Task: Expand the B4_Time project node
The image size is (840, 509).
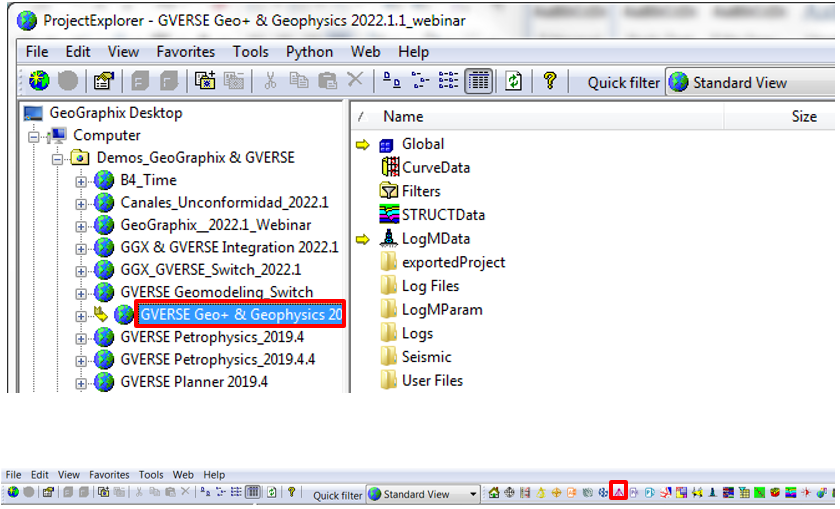Action: pyautogui.click(x=81, y=182)
